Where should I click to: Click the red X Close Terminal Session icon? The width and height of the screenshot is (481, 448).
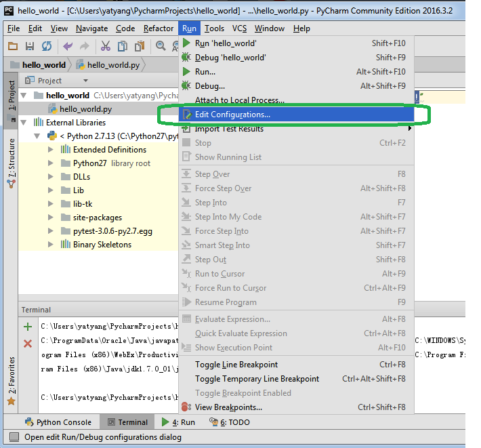(28, 344)
